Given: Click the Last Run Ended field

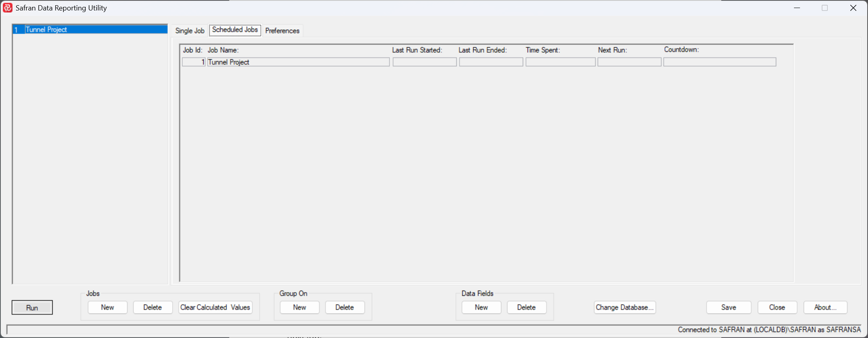Looking at the screenshot, I should (491, 62).
